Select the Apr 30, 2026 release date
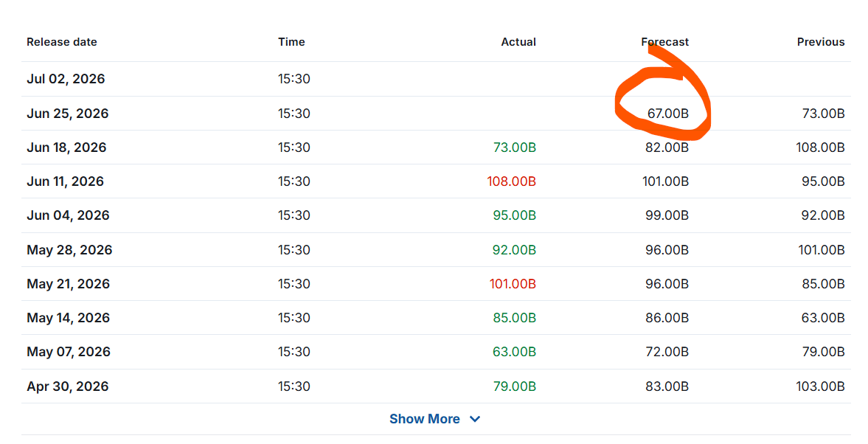This screenshot has height=444, width=868. (x=68, y=386)
